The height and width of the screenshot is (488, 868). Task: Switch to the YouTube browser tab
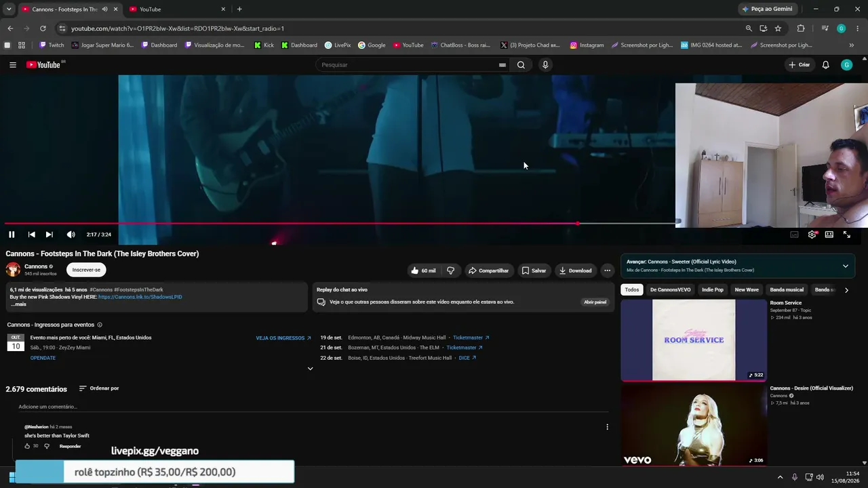(x=176, y=9)
